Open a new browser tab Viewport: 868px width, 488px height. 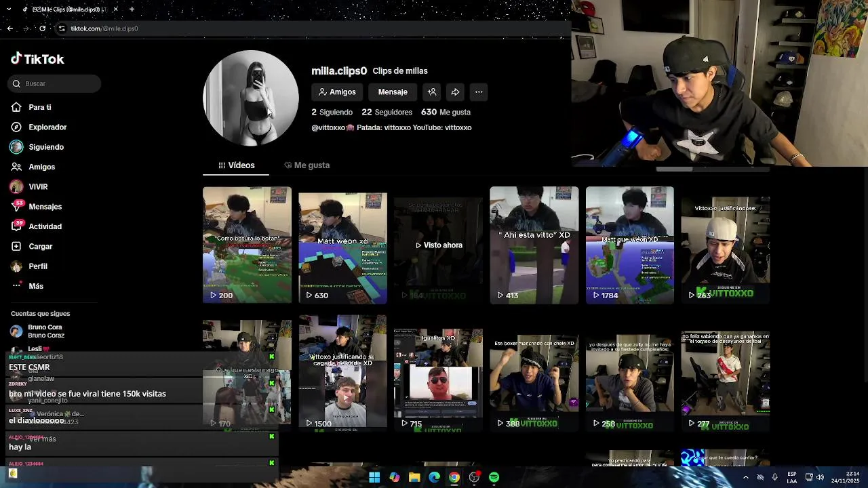[132, 9]
